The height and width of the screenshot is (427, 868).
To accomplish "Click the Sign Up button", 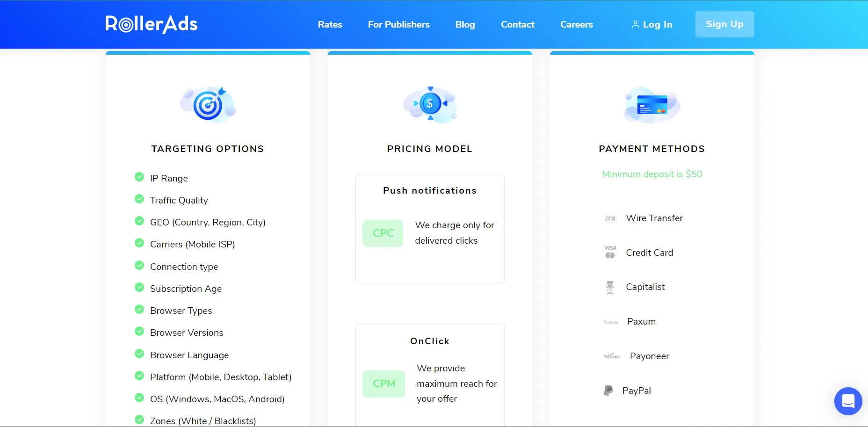I will coord(724,24).
